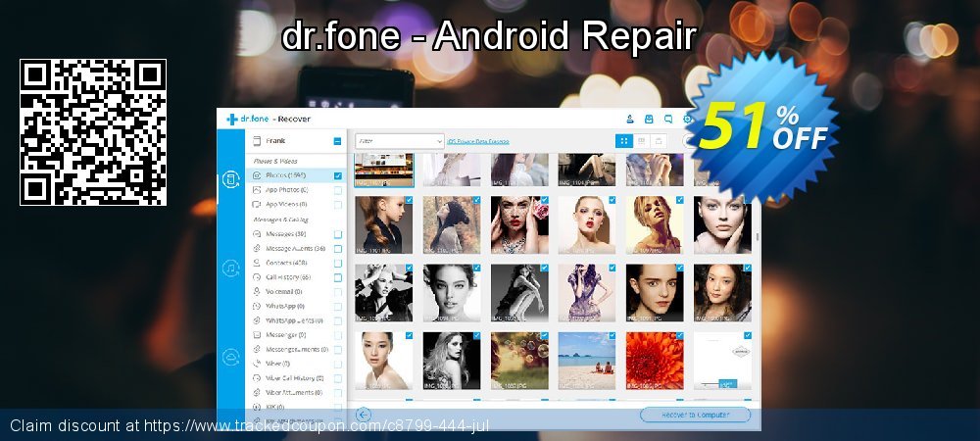980x441 pixels.
Task: Select recover from phone sidebar icon
Action: (x=230, y=180)
